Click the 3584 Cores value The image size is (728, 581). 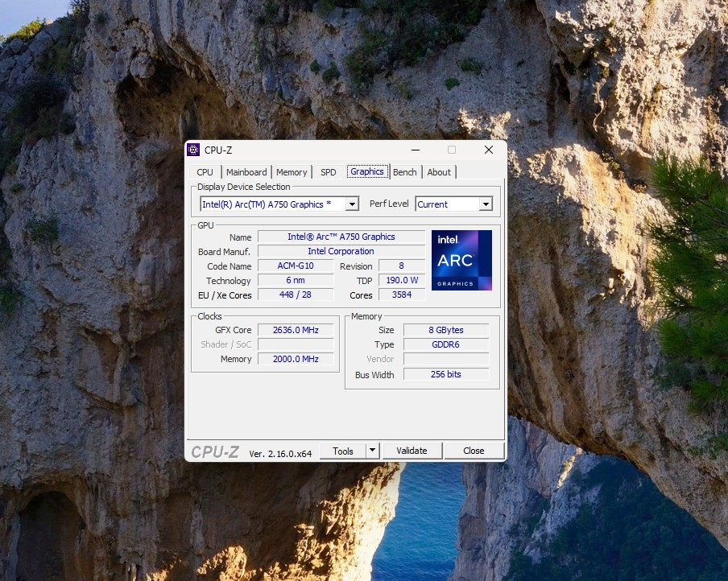[x=402, y=295]
